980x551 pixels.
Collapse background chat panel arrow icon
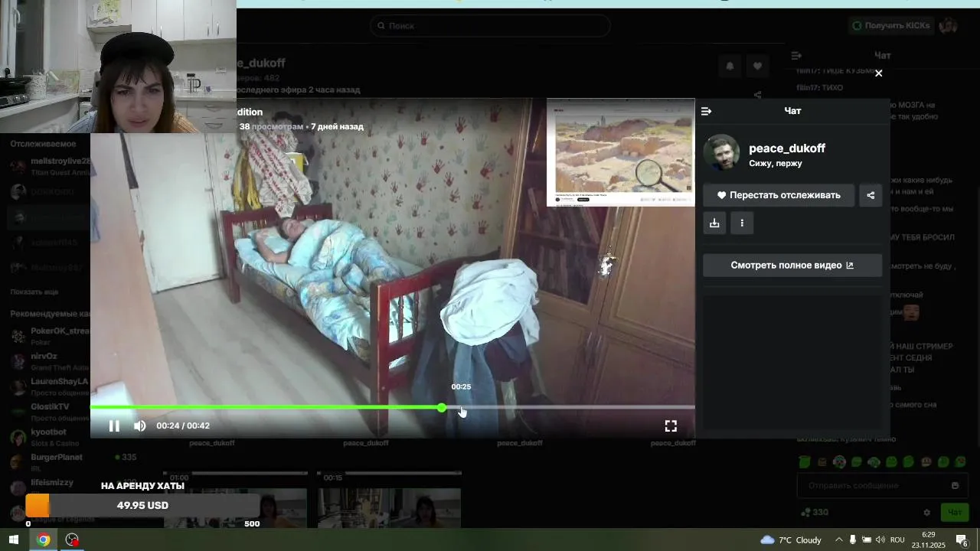point(796,56)
